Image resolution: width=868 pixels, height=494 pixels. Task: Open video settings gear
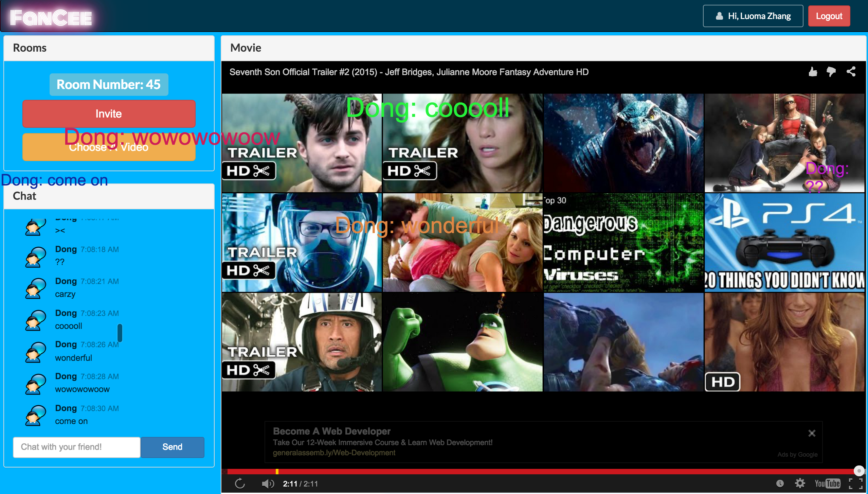tap(800, 483)
